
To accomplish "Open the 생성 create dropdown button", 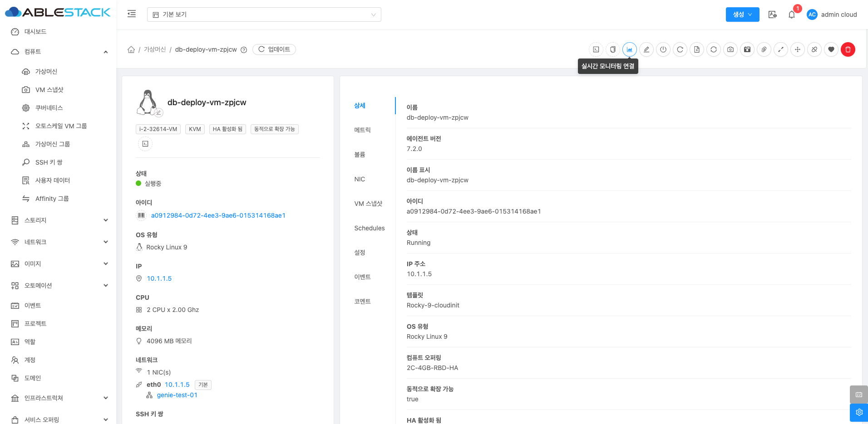I will (x=742, y=15).
